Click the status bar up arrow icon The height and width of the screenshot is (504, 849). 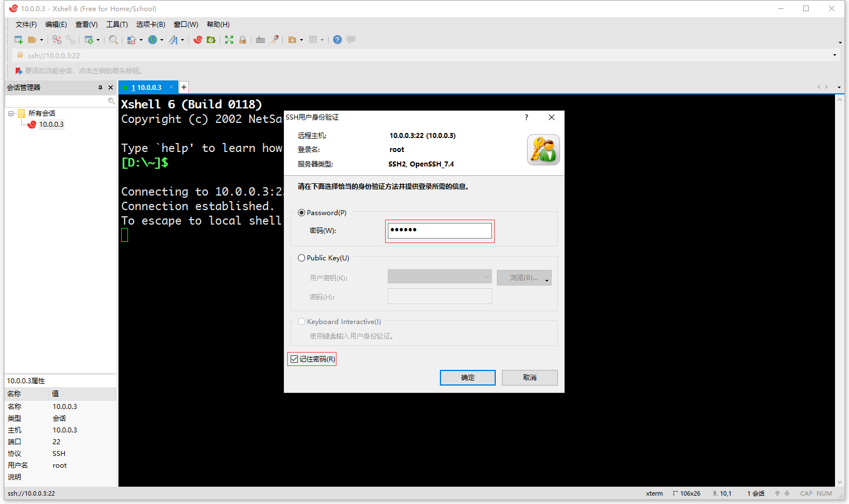(777, 493)
